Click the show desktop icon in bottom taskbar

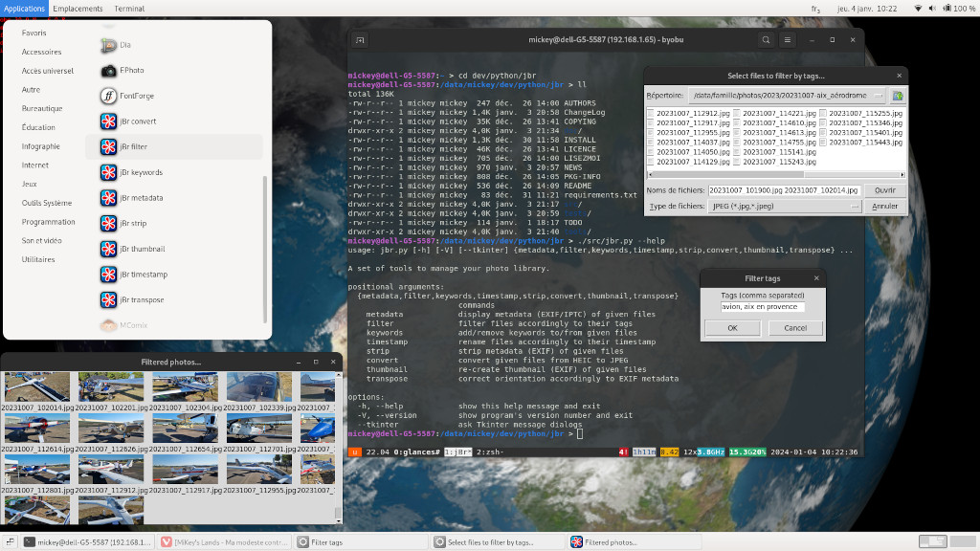(10, 542)
